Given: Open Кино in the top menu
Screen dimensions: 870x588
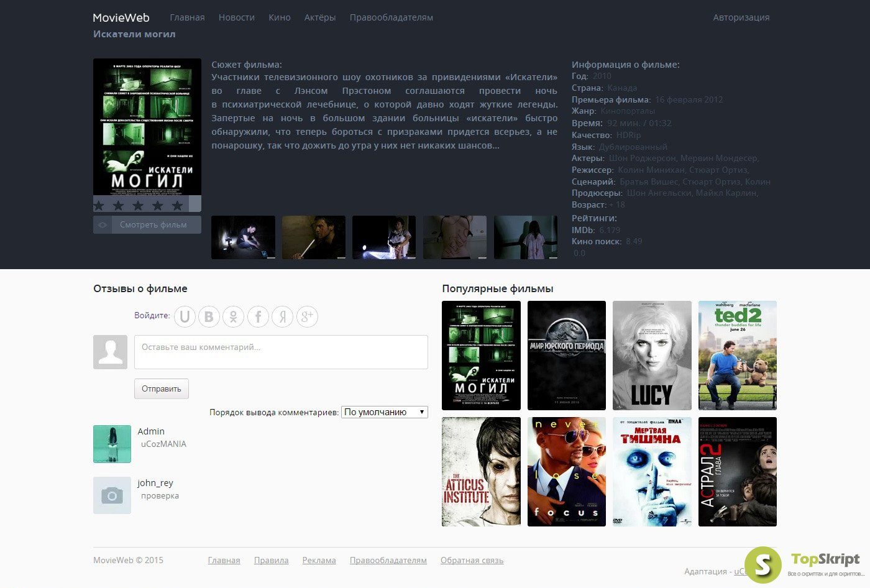Looking at the screenshot, I should pyautogui.click(x=280, y=17).
